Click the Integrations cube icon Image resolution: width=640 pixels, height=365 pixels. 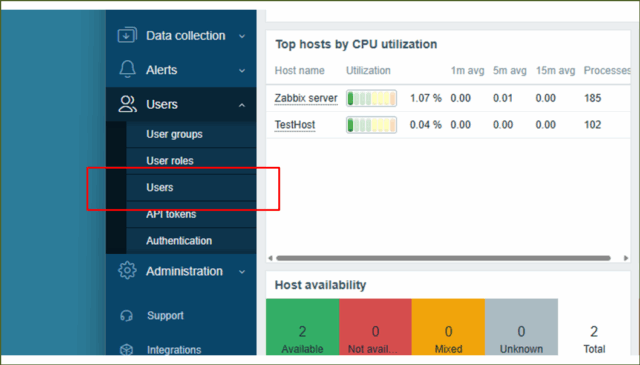pyautogui.click(x=127, y=349)
